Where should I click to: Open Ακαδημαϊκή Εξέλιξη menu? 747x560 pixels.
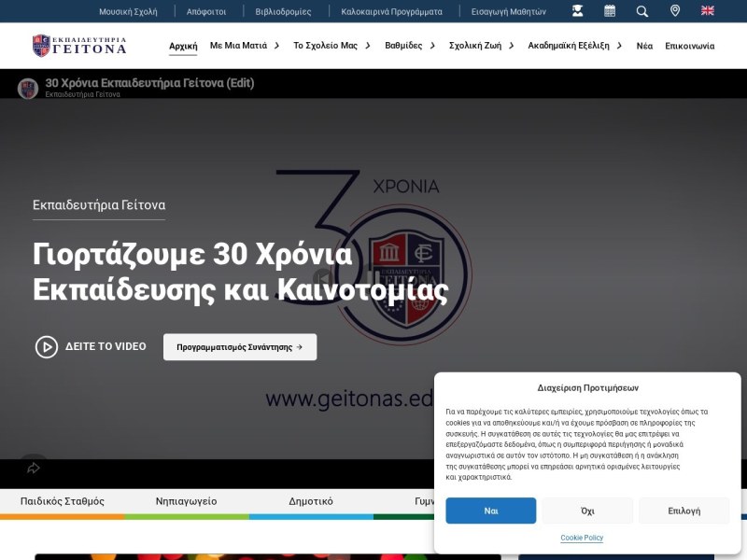569,46
